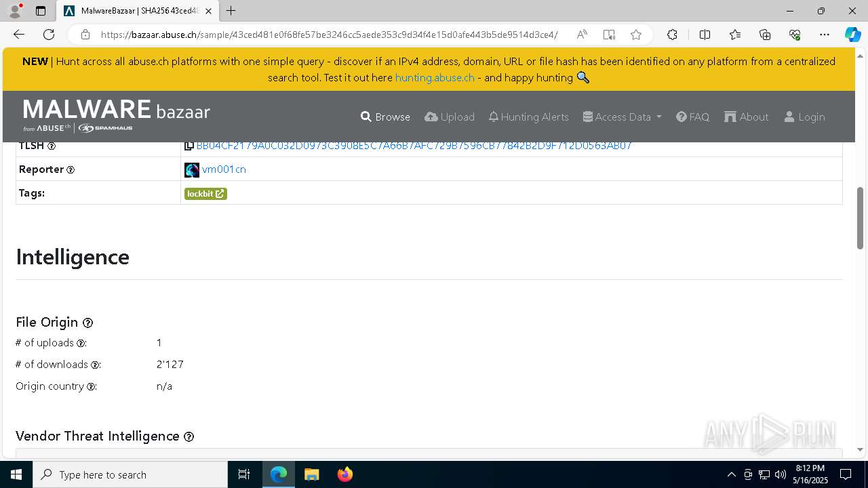Click number of downloads help icon
The width and height of the screenshot is (868, 488).
[x=96, y=365]
